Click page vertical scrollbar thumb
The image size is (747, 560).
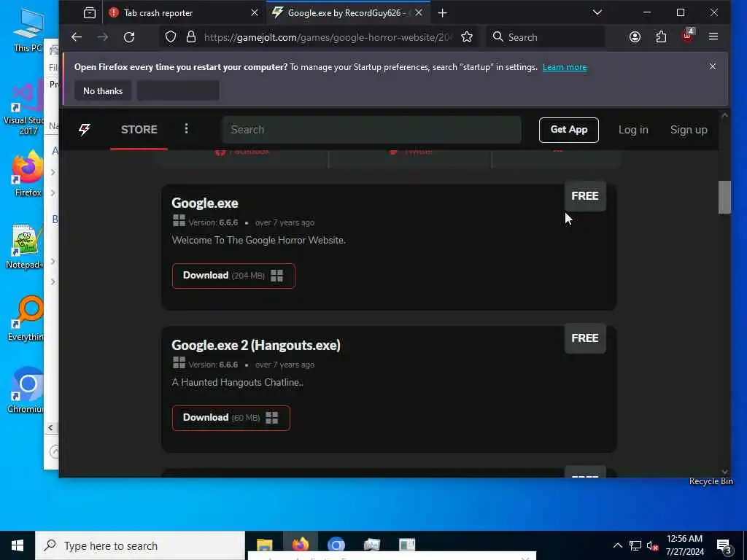click(724, 197)
